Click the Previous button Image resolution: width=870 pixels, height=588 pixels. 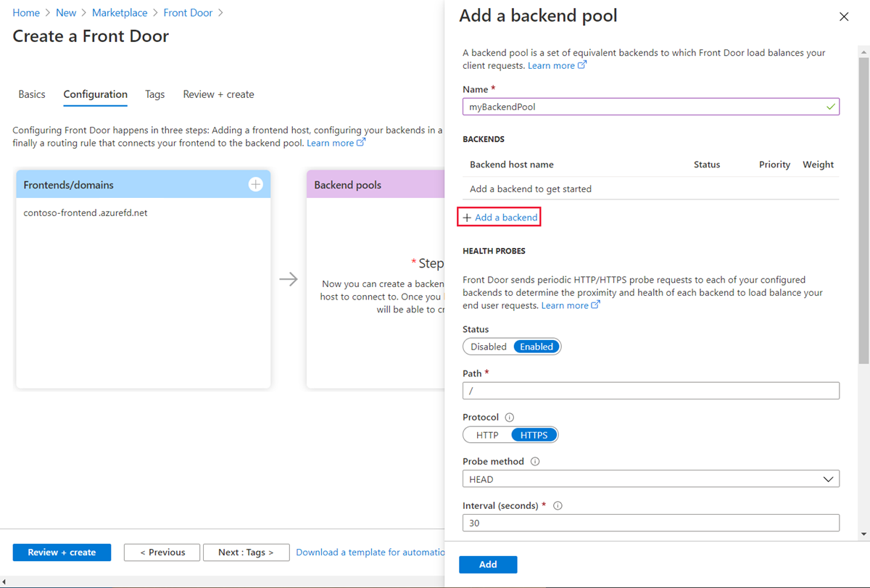pyautogui.click(x=162, y=552)
